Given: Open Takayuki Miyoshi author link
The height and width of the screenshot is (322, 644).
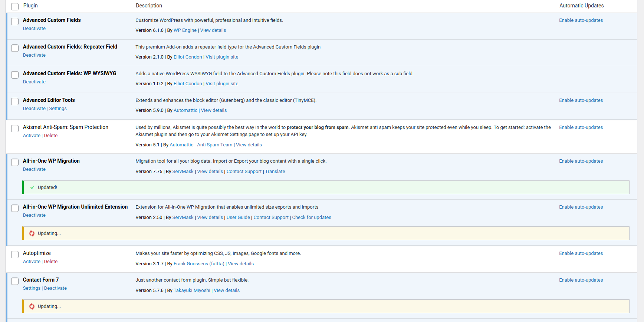Looking at the screenshot, I should coord(192,291).
